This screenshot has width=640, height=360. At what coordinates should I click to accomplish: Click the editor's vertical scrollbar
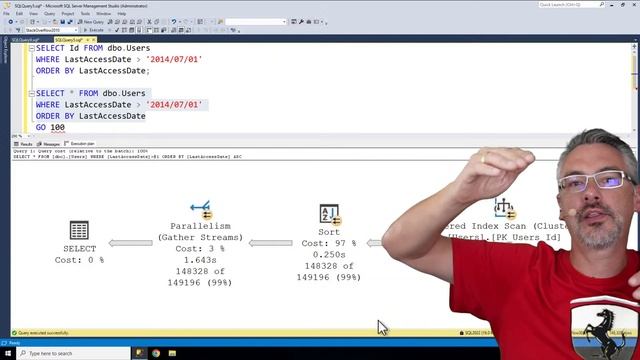point(634,88)
